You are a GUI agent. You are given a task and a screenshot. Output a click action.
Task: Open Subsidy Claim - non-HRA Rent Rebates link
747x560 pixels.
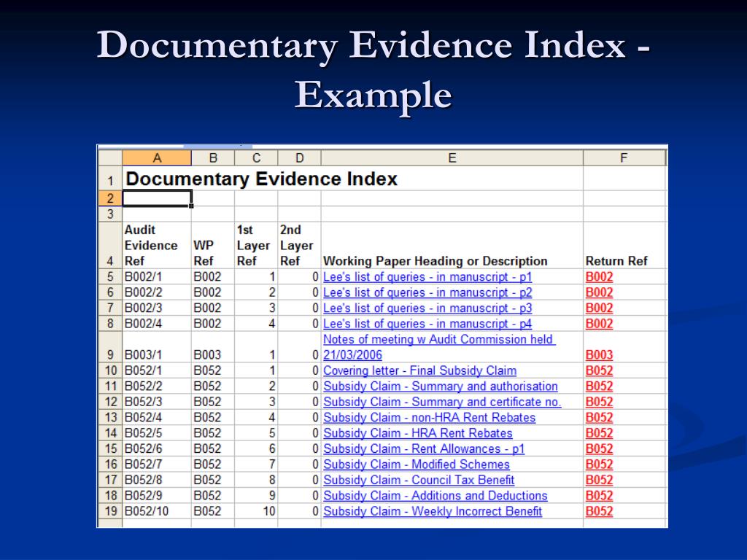coord(430,418)
